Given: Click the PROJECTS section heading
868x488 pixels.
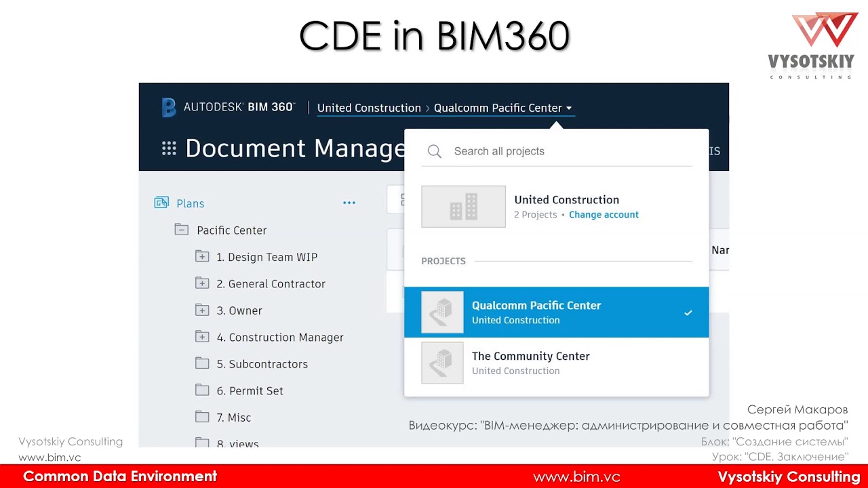Looking at the screenshot, I should [443, 261].
